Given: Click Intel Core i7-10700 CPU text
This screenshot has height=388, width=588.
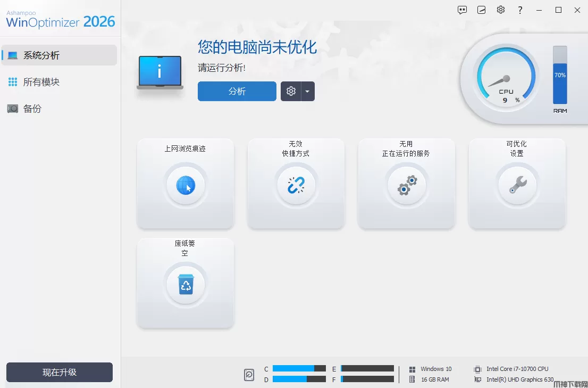Looking at the screenshot, I should [x=517, y=369].
